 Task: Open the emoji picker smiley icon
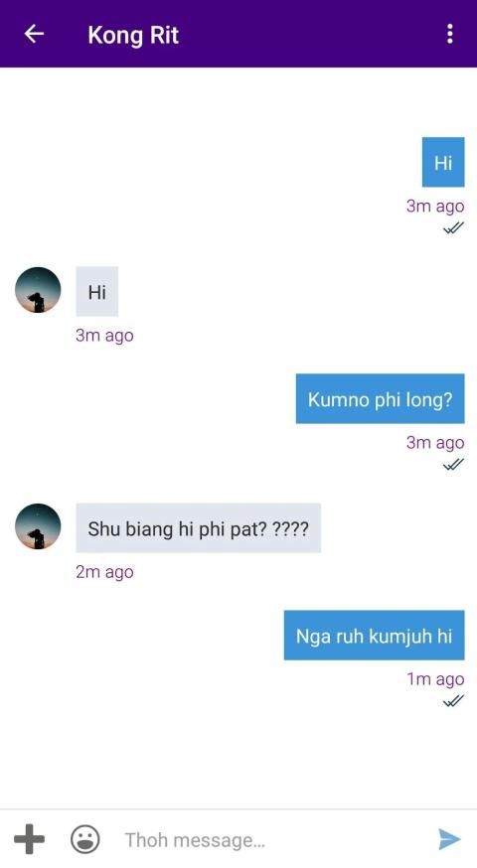coord(85,838)
